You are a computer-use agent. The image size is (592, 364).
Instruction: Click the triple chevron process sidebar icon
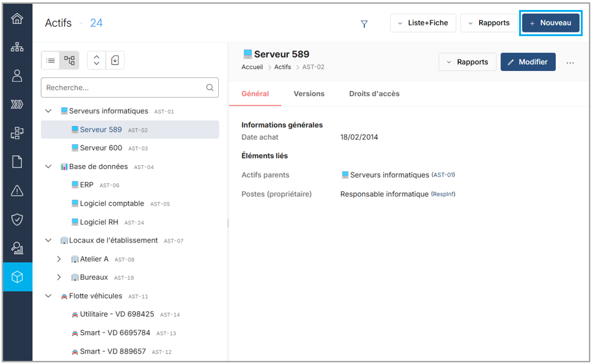[x=17, y=104]
